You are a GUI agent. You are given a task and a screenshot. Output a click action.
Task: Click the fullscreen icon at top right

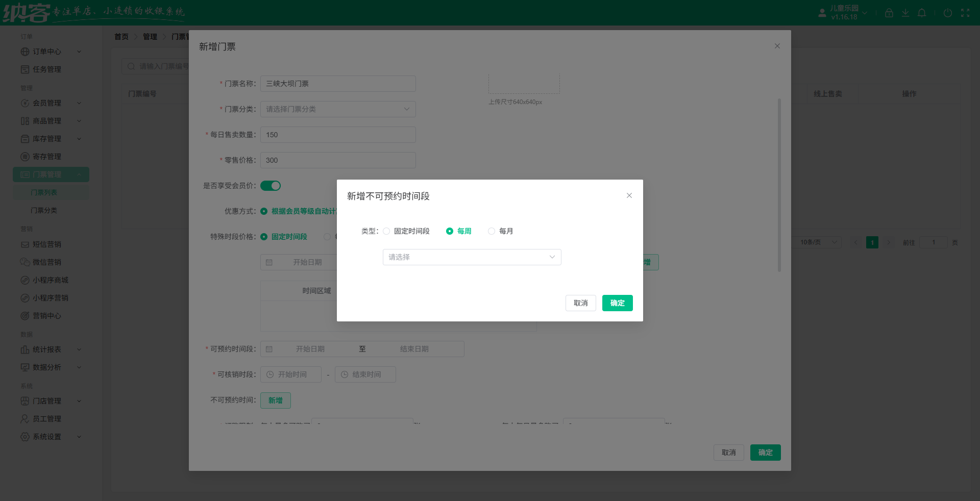965,13
